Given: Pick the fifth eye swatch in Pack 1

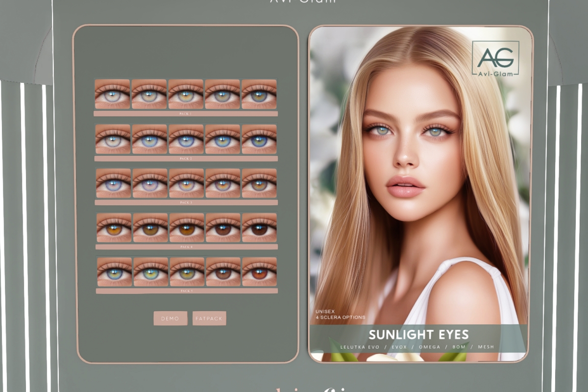Looking at the screenshot, I should 259,94.
